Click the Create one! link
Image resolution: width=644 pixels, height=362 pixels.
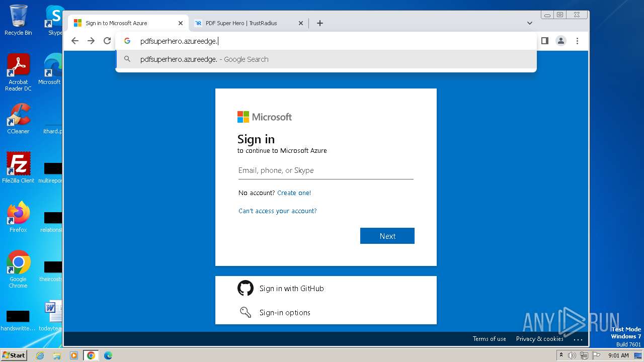point(294,193)
